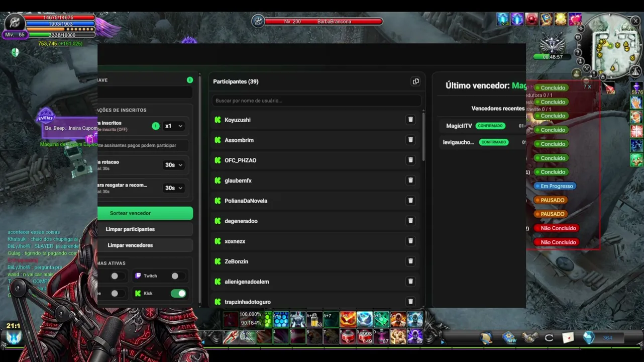
Task: Click the fire skill in the upper hotbar
Action: pos(347,319)
